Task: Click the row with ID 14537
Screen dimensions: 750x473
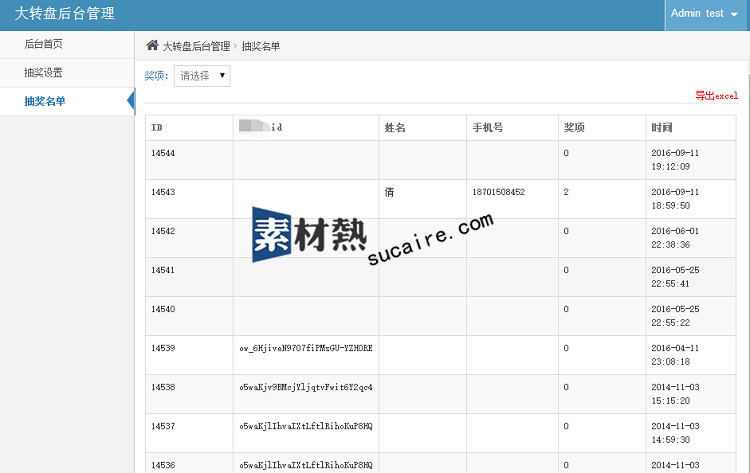Action: pos(163,426)
